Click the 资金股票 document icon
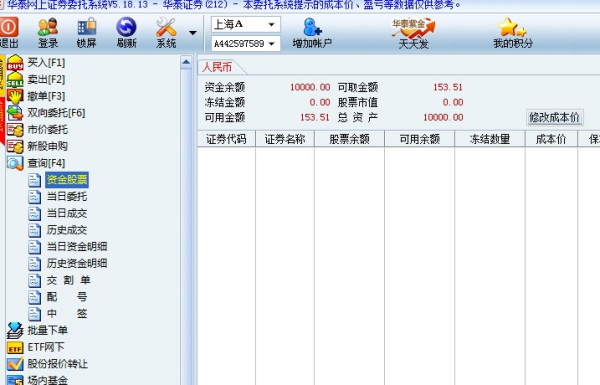The image size is (600, 385). click(x=34, y=180)
